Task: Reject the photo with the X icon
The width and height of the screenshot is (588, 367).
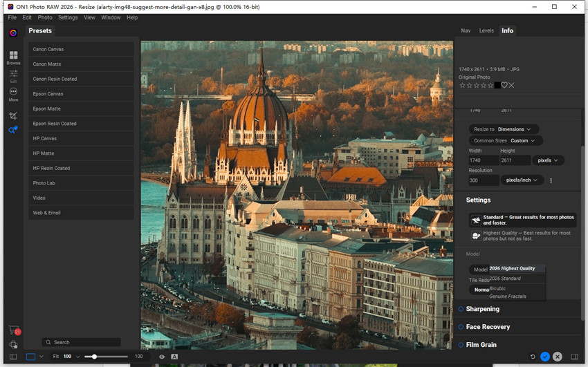Action: (511, 86)
